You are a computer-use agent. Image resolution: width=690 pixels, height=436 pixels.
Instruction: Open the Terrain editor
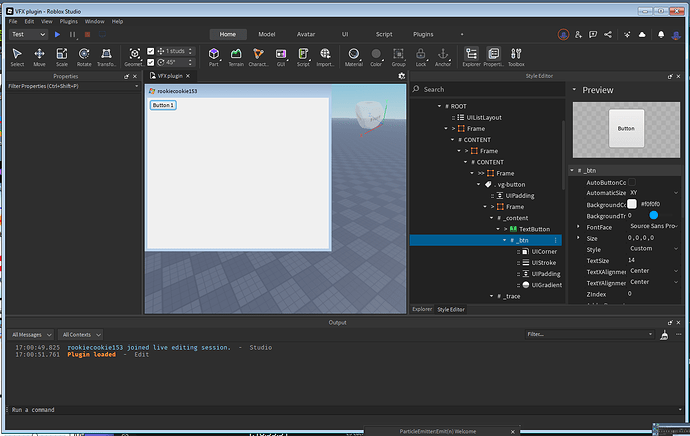click(x=236, y=57)
